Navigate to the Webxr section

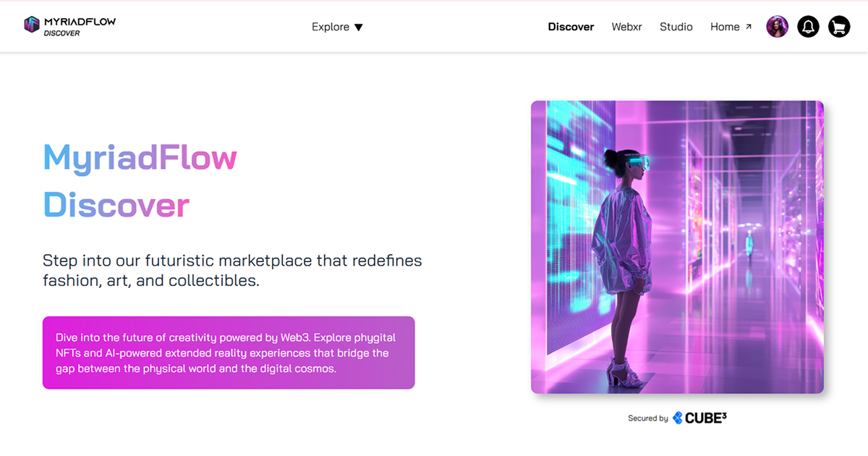click(x=626, y=27)
